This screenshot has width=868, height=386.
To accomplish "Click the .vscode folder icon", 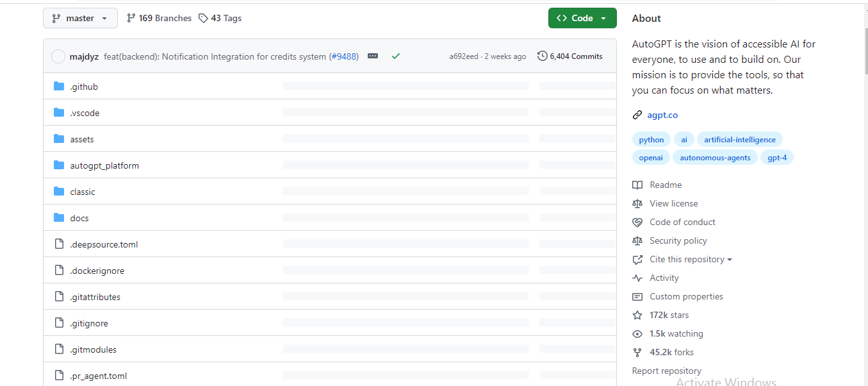I will 59,113.
